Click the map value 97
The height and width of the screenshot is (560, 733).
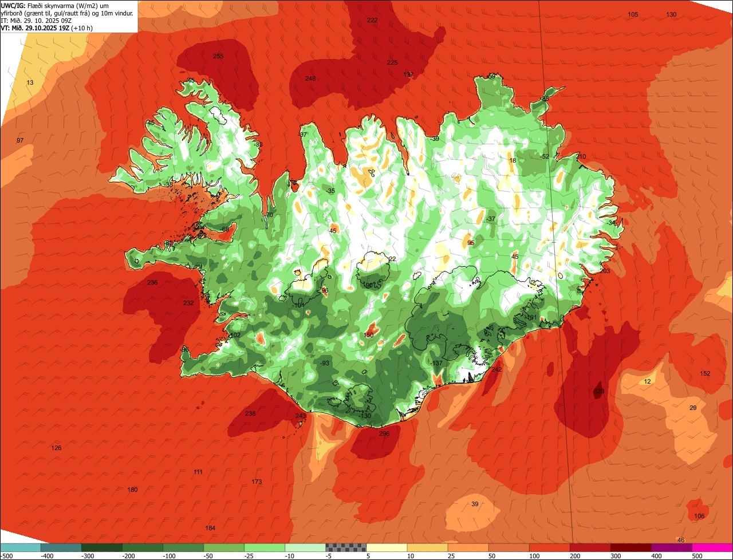[x=20, y=140]
